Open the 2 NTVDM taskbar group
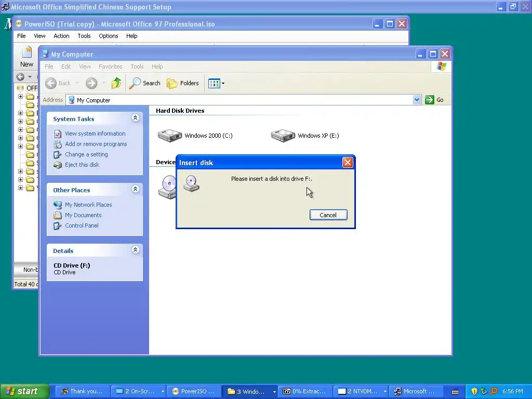 362,391
